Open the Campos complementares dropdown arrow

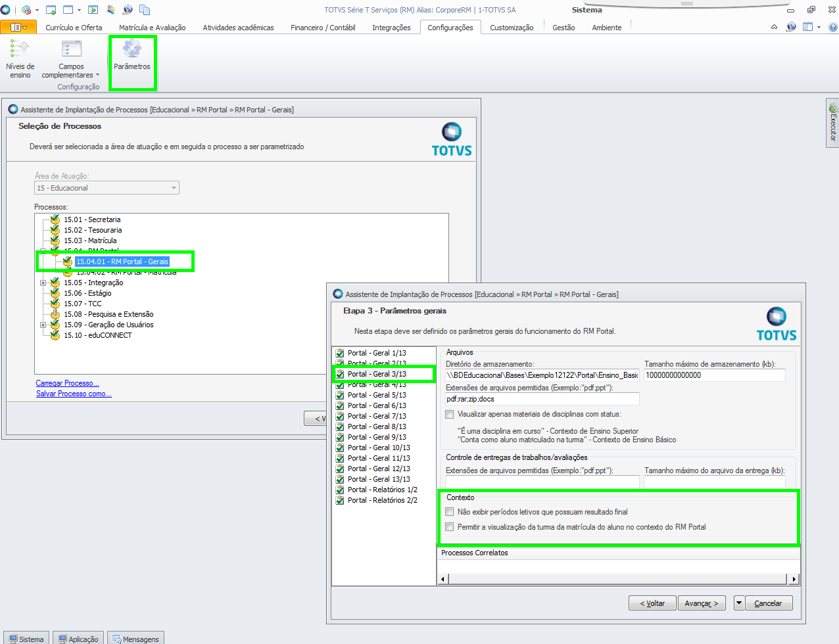pyautogui.click(x=97, y=75)
